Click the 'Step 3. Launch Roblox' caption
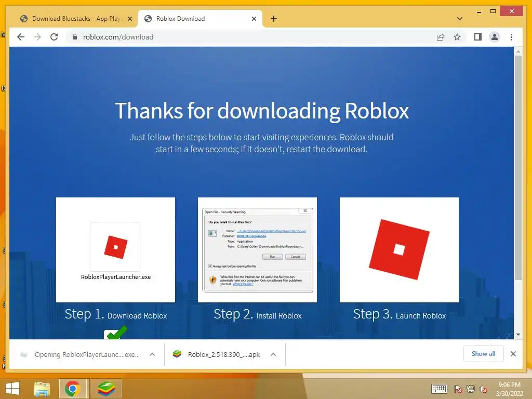Image resolution: width=532 pixels, height=399 pixels. pos(400,314)
